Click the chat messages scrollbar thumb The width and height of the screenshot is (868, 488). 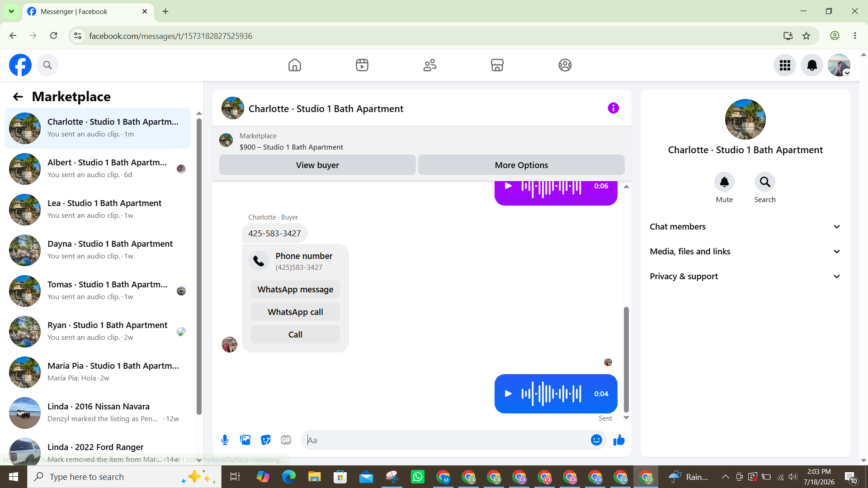pos(626,359)
